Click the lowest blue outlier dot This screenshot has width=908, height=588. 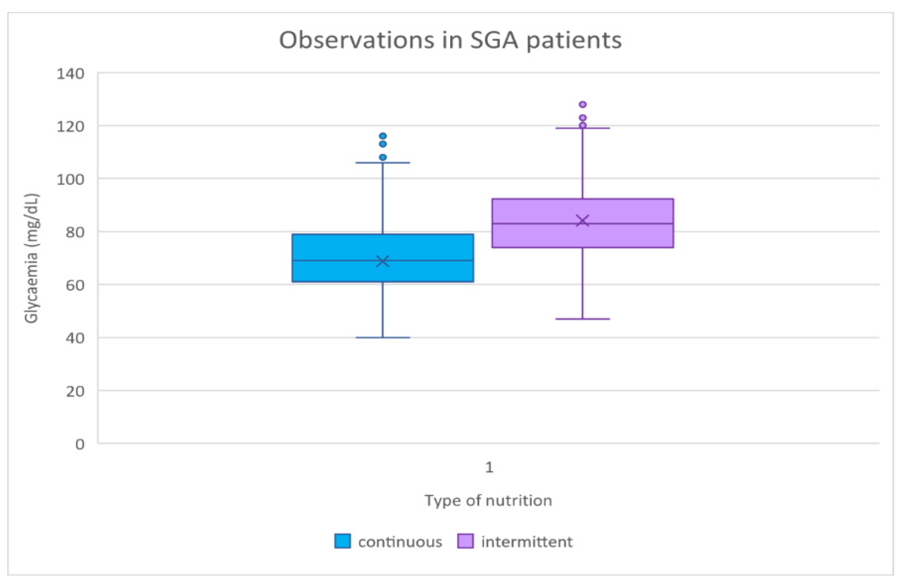(x=383, y=157)
